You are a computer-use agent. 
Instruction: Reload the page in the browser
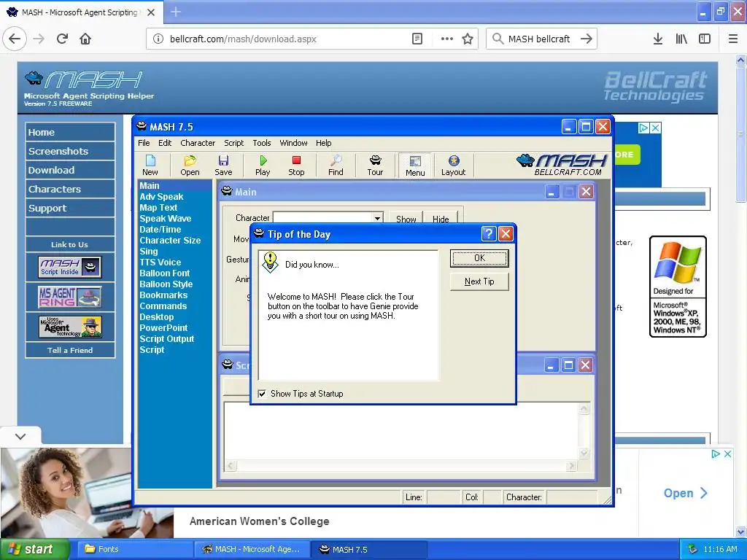[x=63, y=39]
